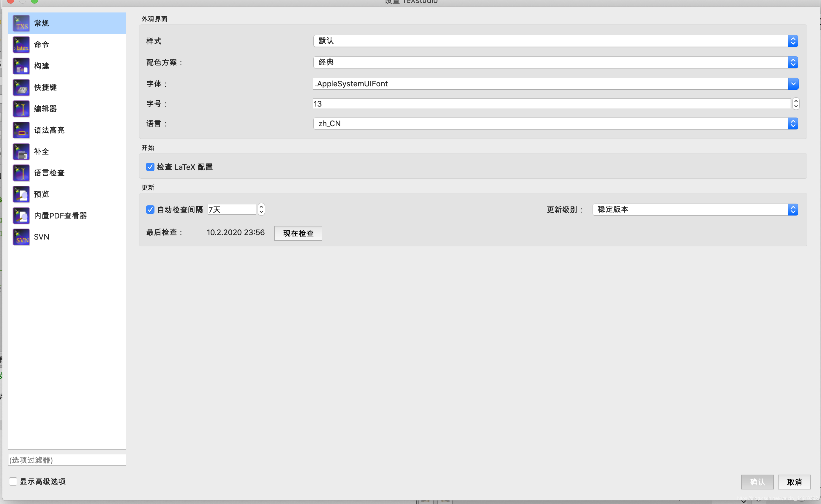Open the 更新级别 dropdown showing 稳定版本
Screen dimensions: 821x504
(x=695, y=209)
